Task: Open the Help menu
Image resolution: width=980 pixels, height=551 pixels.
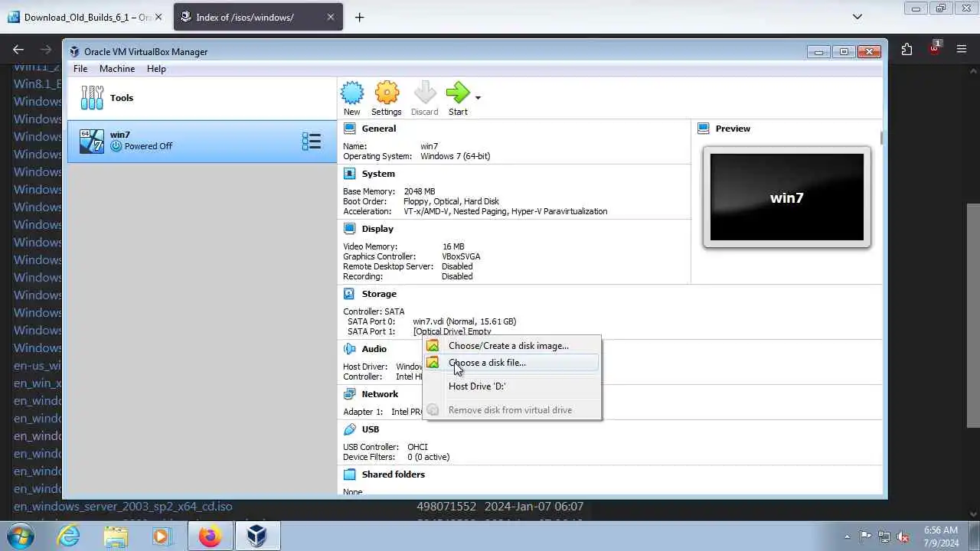Action: click(156, 69)
